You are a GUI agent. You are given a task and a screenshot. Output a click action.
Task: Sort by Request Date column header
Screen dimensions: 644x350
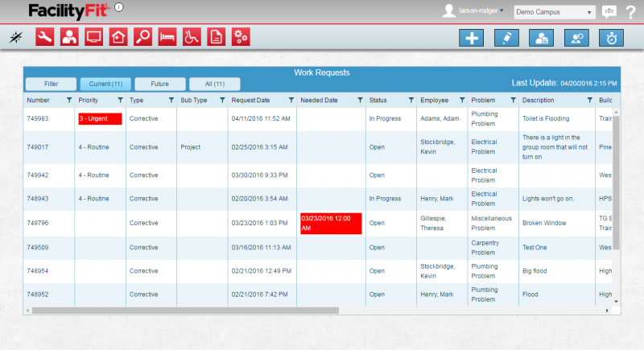pyautogui.click(x=250, y=100)
